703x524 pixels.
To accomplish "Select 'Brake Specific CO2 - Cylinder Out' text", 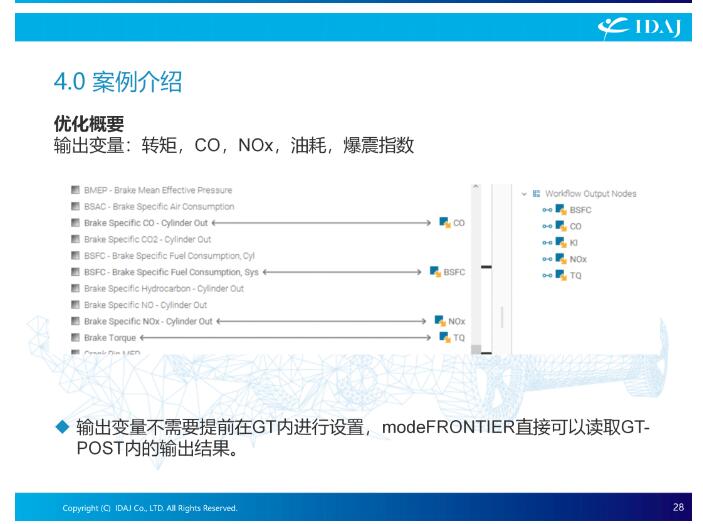I will 148,239.
